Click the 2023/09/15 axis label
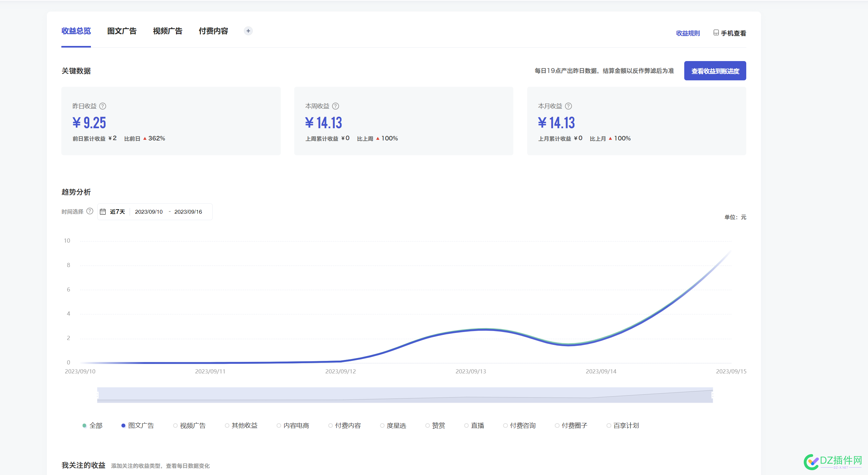Image resolution: width=868 pixels, height=475 pixels. [x=731, y=371]
